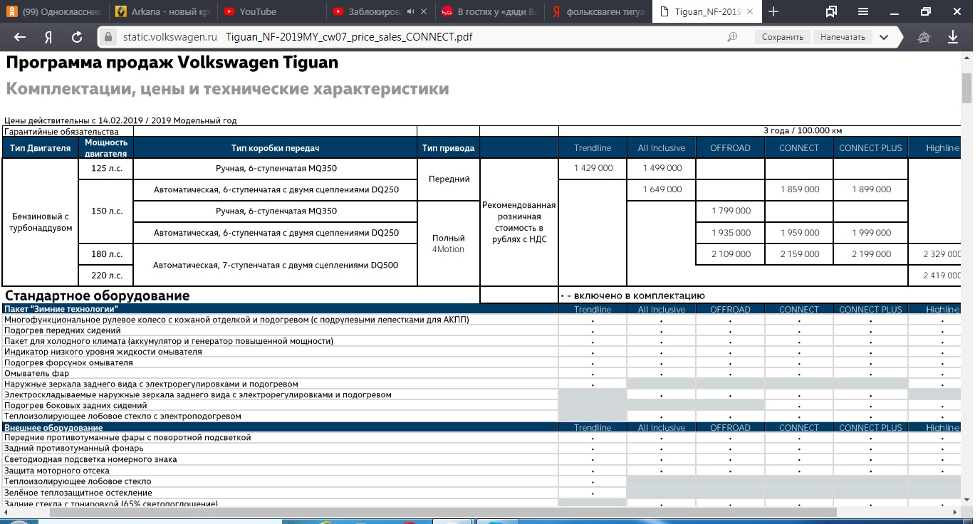
Task: Open the browser hamburger menu
Action: coord(863,11)
